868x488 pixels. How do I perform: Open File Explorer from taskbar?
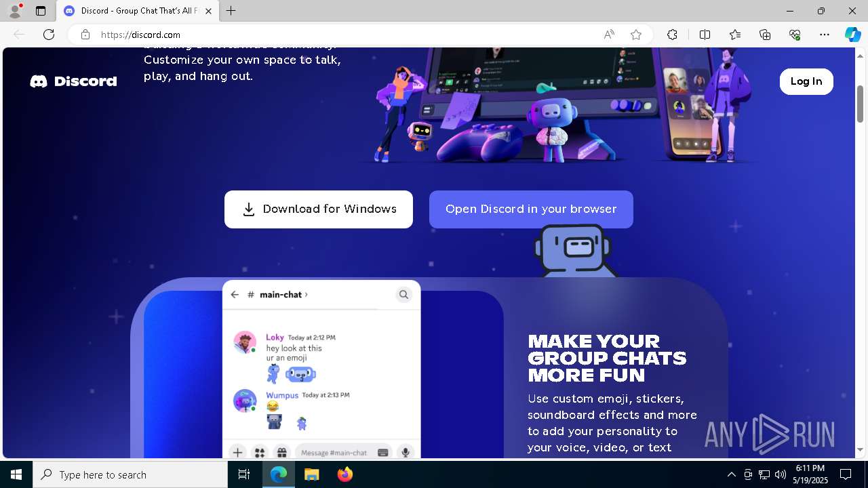pyautogui.click(x=311, y=474)
